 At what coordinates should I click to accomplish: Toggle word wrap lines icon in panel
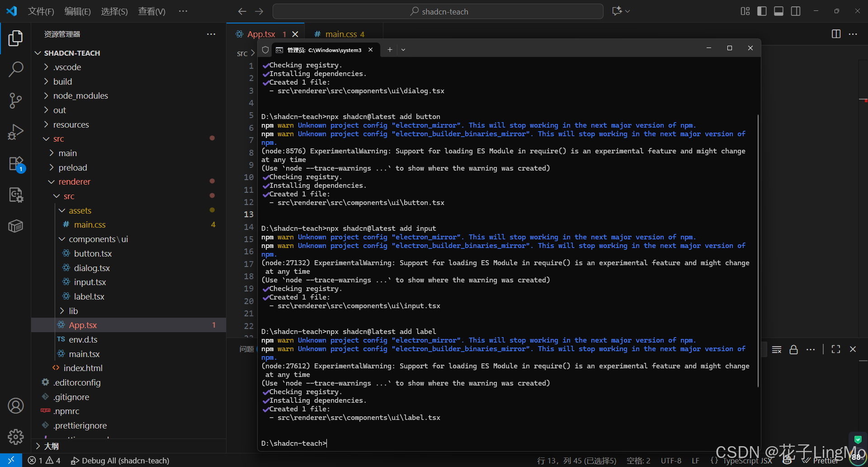(777, 349)
